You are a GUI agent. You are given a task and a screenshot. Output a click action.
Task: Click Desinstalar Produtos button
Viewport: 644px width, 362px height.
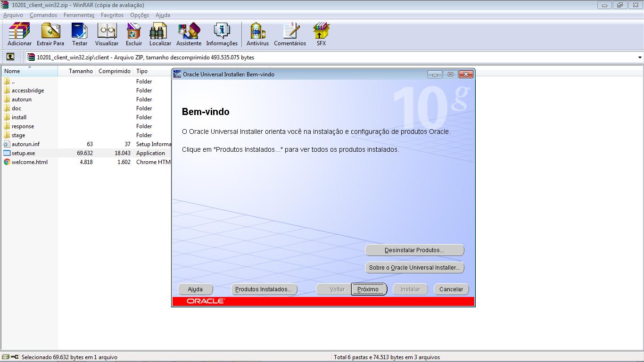(414, 250)
